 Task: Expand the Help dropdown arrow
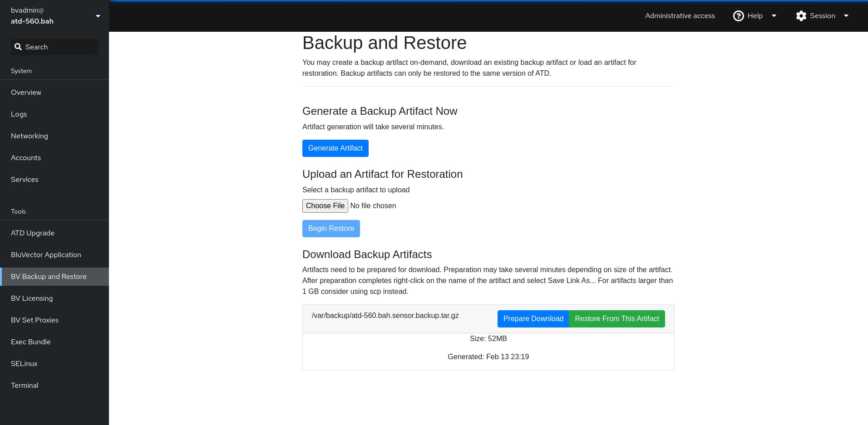pos(774,16)
